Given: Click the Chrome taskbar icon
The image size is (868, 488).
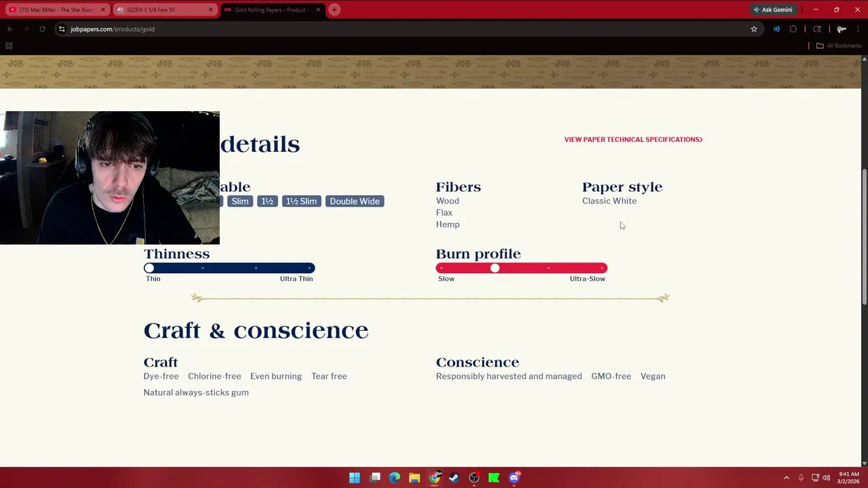Looking at the screenshot, I should (x=435, y=478).
